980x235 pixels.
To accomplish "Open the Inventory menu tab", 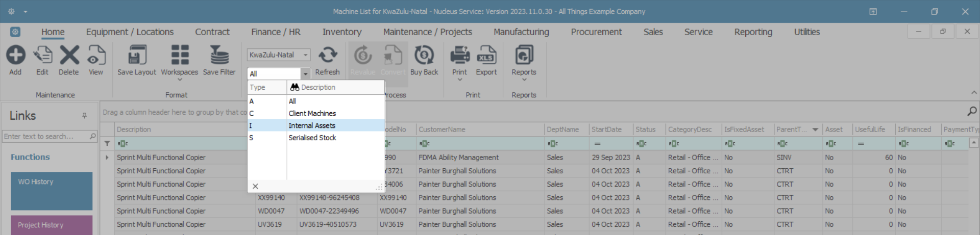I will click(342, 32).
